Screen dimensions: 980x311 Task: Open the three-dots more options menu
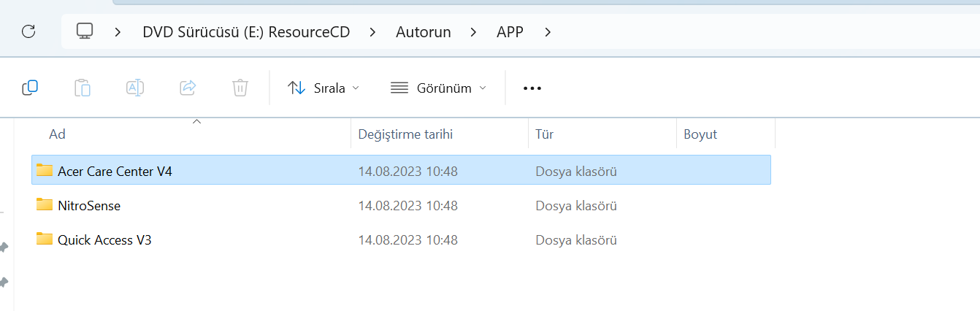pyautogui.click(x=532, y=88)
